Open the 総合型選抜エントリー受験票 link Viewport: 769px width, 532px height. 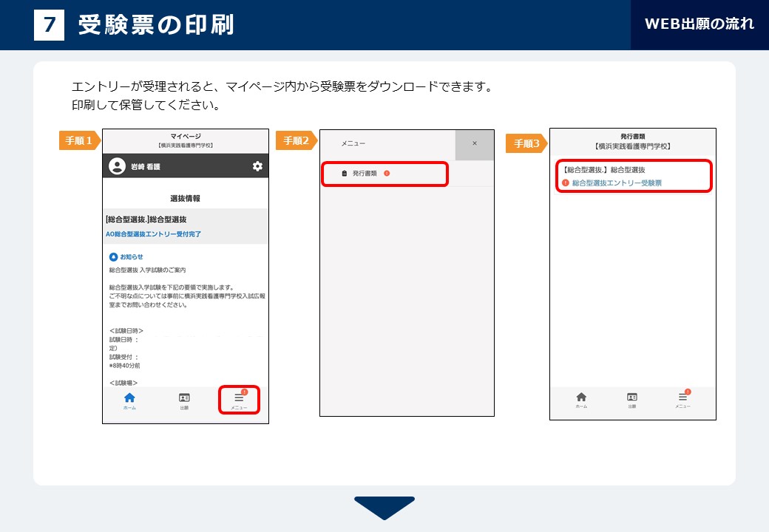click(617, 183)
